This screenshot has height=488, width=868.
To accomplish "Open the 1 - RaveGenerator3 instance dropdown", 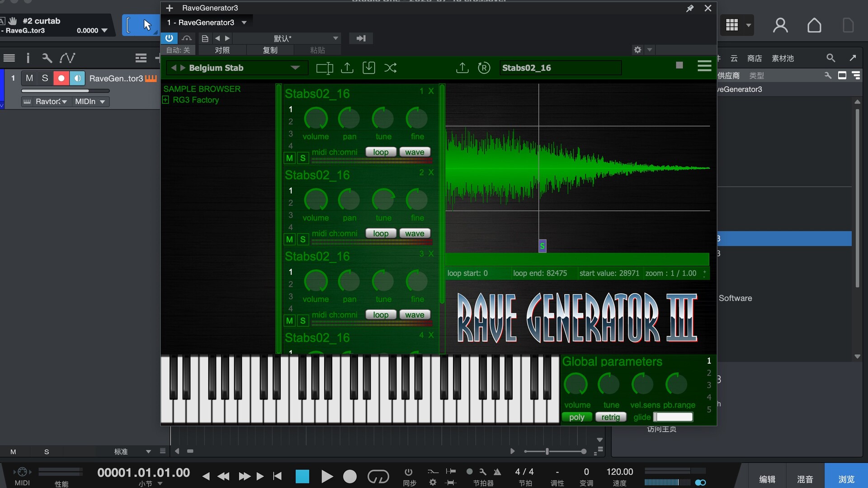I will click(x=244, y=23).
